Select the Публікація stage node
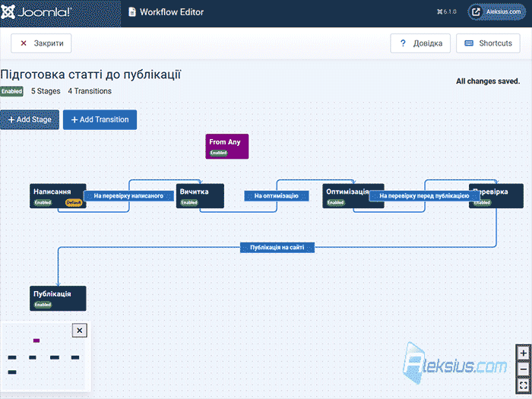This screenshot has width=532, height=399. coord(58,298)
